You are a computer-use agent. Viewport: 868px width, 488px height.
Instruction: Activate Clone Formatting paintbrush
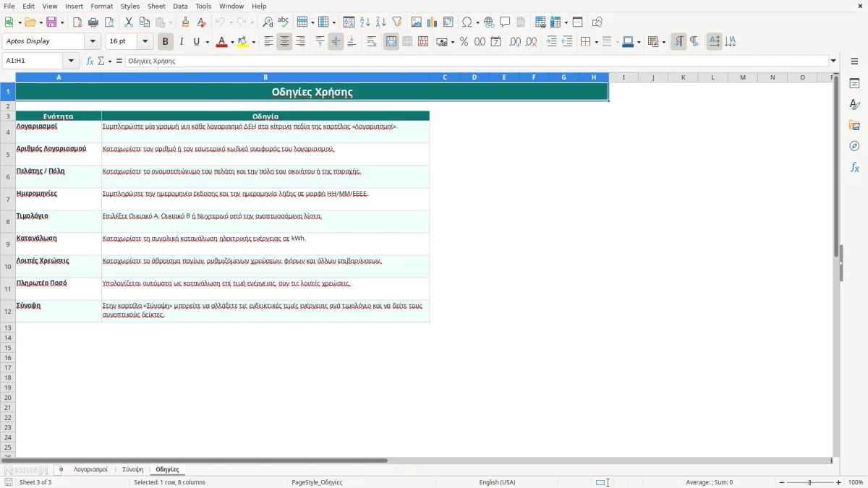coord(186,22)
